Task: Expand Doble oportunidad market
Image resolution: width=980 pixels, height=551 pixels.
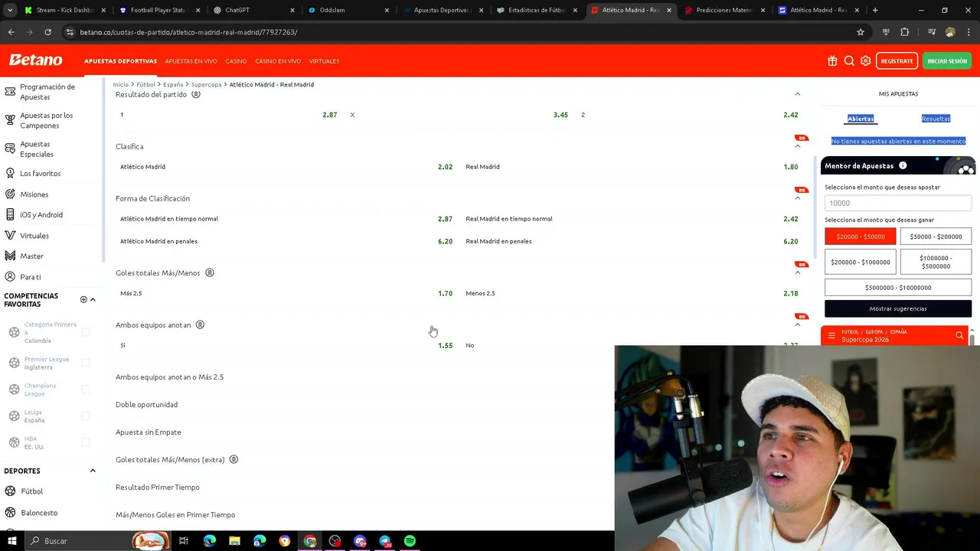Action: coord(146,405)
